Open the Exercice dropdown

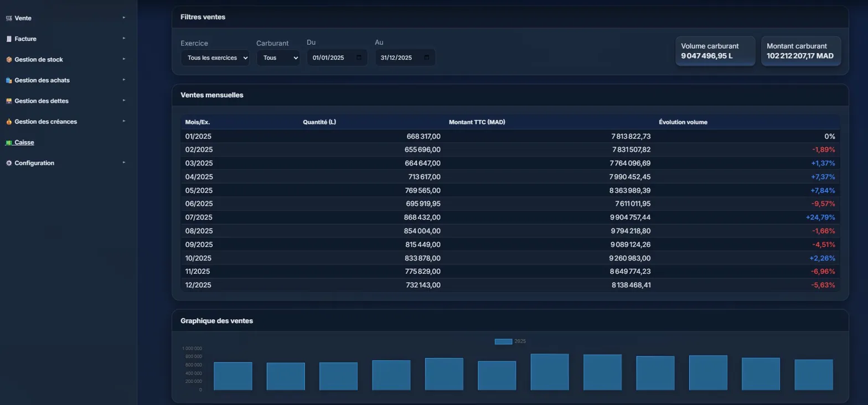(215, 58)
